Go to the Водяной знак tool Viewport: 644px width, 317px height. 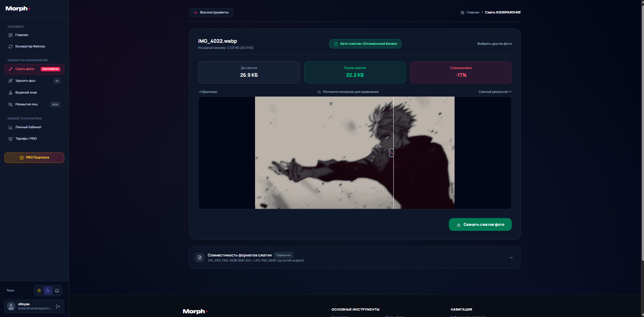[x=34, y=93]
